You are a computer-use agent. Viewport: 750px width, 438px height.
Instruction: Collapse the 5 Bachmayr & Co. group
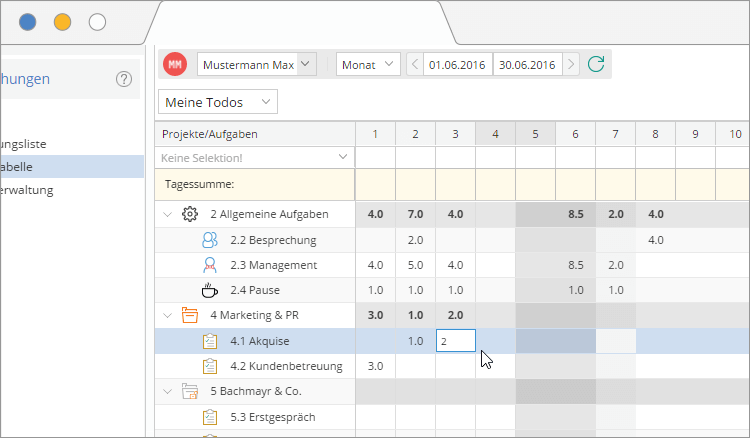click(x=166, y=392)
